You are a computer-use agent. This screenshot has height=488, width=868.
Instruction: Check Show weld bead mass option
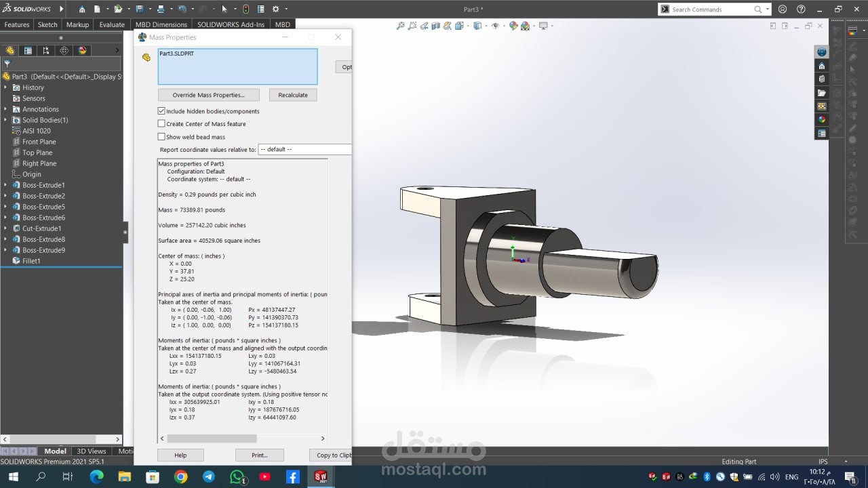[x=161, y=137]
